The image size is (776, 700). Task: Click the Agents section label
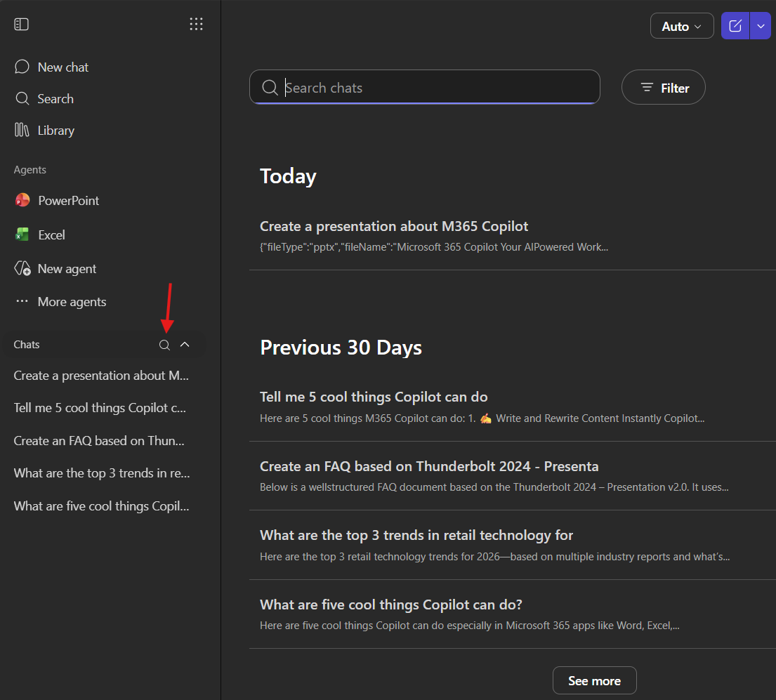29,170
